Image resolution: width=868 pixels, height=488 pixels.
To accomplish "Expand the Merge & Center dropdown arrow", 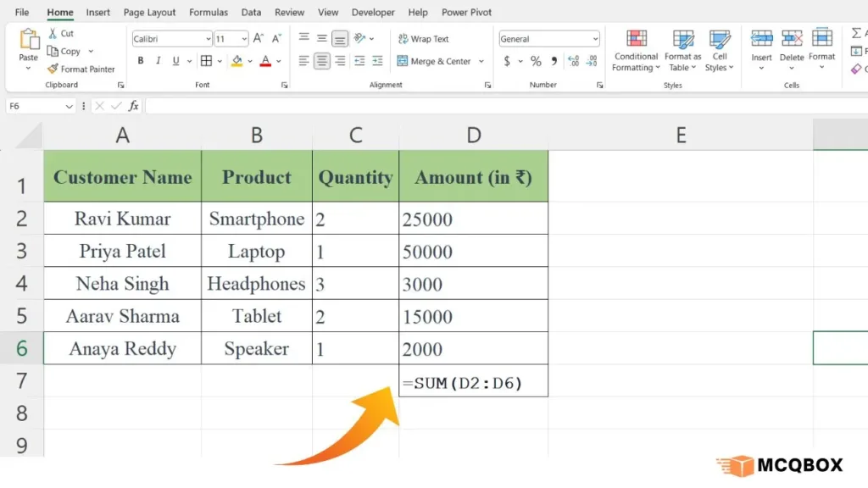I will (481, 61).
